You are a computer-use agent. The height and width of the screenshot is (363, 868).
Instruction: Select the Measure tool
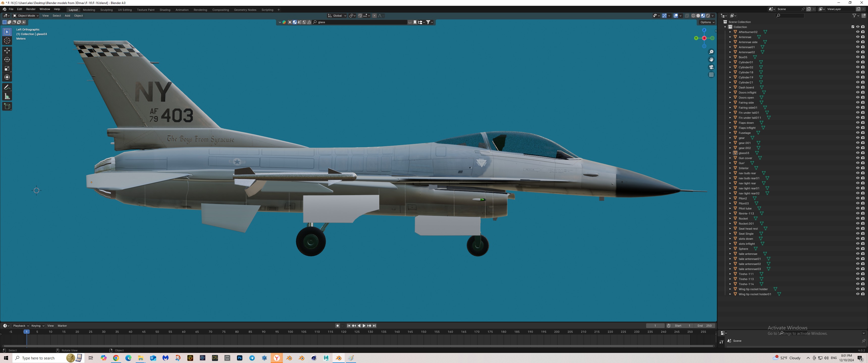pos(7,96)
